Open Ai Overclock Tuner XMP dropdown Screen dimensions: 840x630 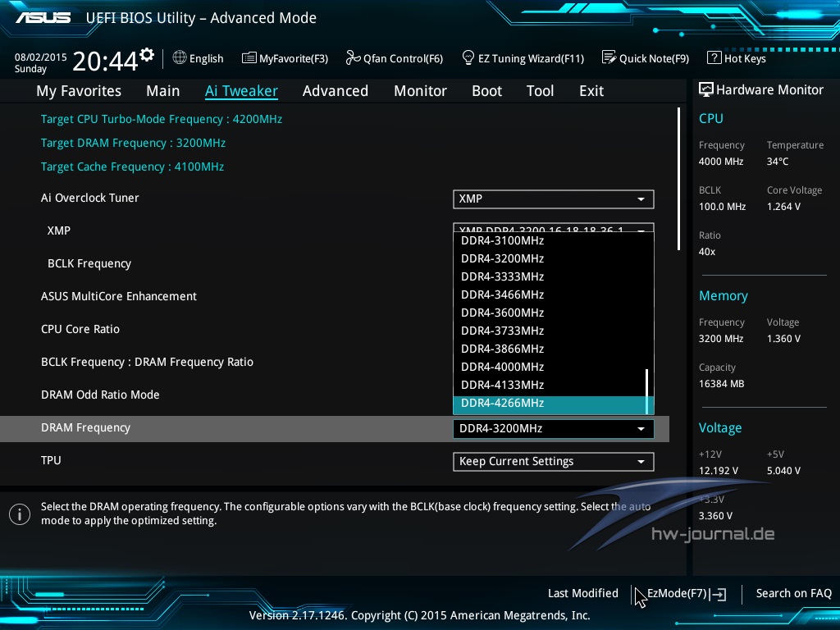554,199
